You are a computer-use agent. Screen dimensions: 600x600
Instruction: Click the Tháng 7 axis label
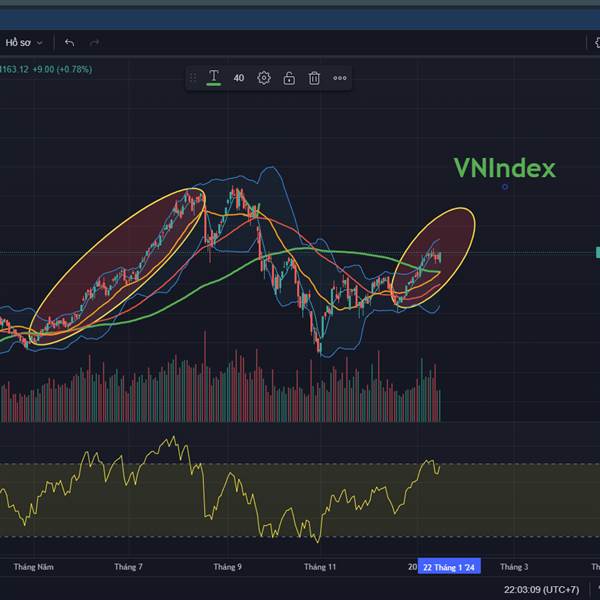click(x=128, y=567)
